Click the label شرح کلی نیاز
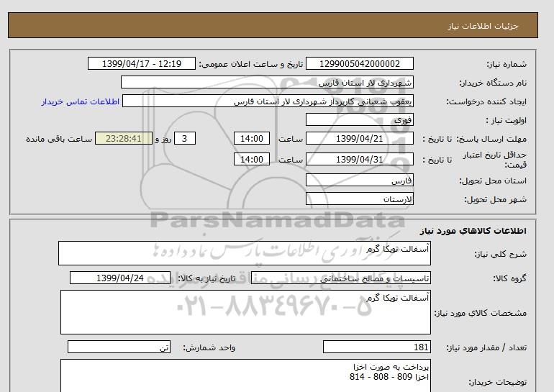 click(500, 254)
